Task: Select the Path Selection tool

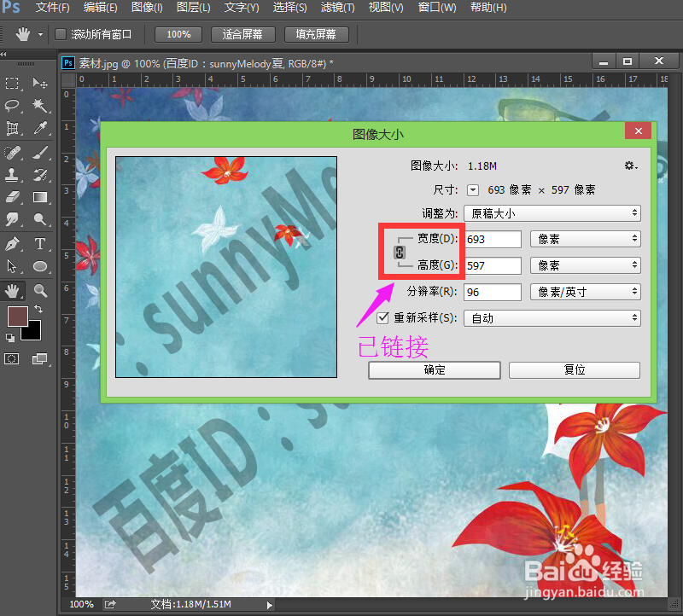Action: click(x=12, y=266)
